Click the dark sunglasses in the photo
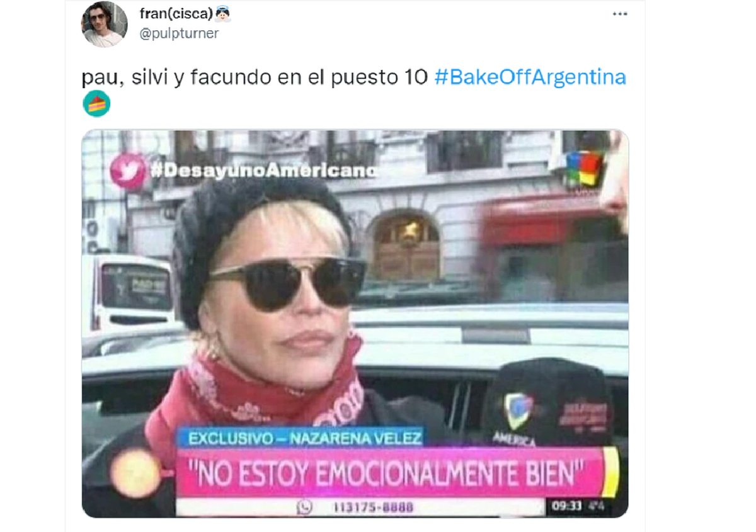 (x=287, y=281)
